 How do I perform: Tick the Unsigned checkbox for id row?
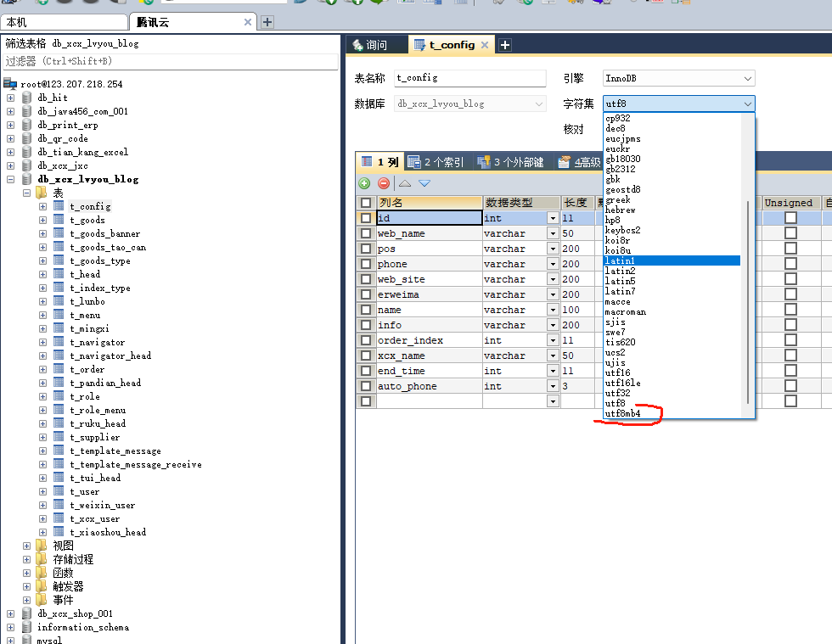(x=790, y=218)
